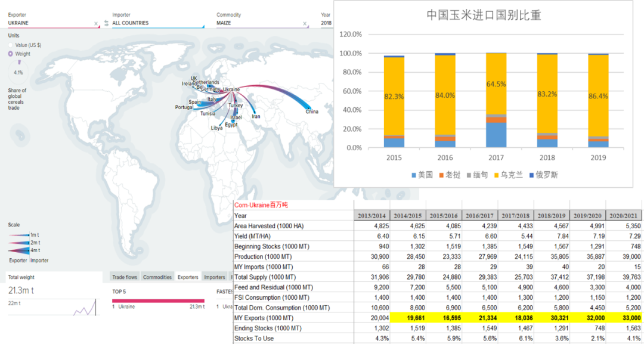This screenshot has width=644, height=344.
Task: Select the 2018/2019 column header
Action: (x=551, y=215)
